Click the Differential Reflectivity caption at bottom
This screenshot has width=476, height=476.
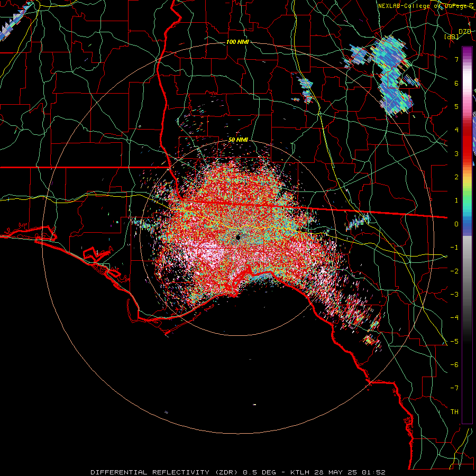click(238, 472)
